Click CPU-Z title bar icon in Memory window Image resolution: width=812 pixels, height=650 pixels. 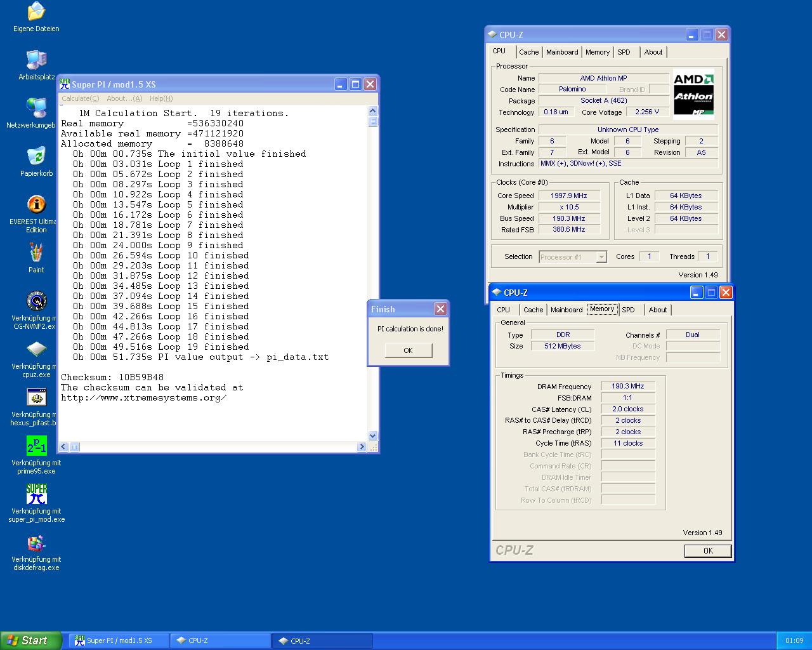pyautogui.click(x=497, y=293)
